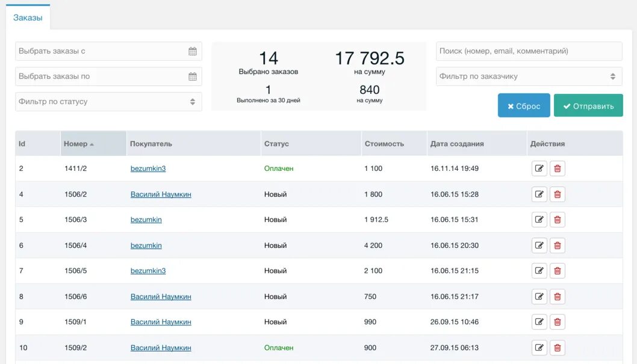This screenshot has width=637, height=364.
Task: Edit order 1509/1 using the pencil icon
Action: [x=539, y=322]
